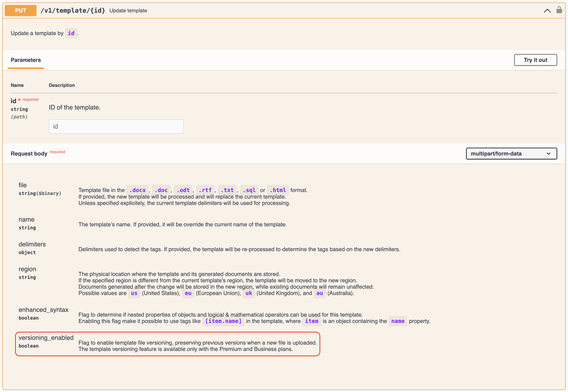This screenshot has height=392, width=568.
Task: Click the 'versioning_enabled' property label
Action: [46, 338]
